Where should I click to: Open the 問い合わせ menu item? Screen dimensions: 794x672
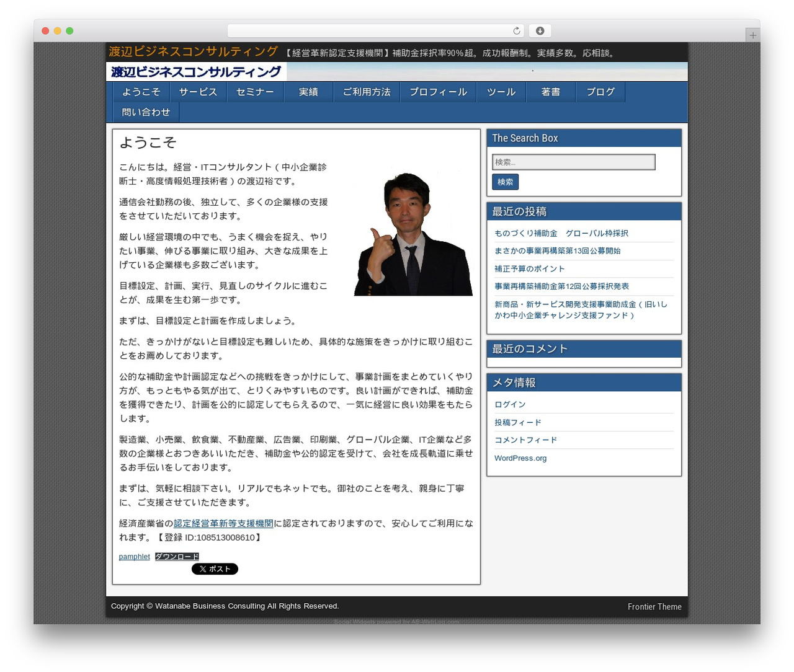click(146, 112)
